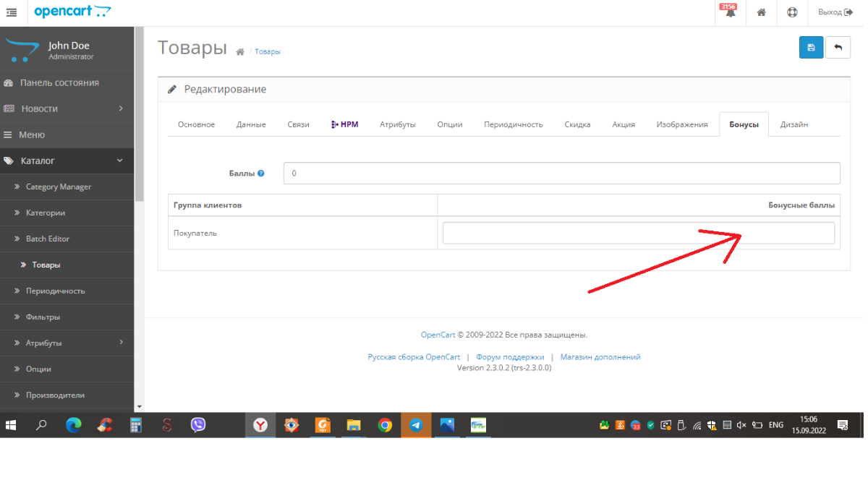
Task: Click the blue save button
Action: (811, 48)
